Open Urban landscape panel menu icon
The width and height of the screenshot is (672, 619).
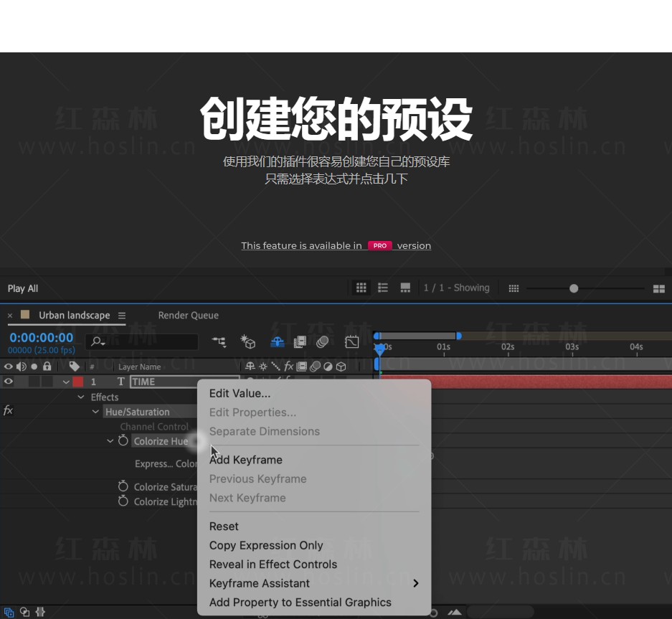click(122, 316)
